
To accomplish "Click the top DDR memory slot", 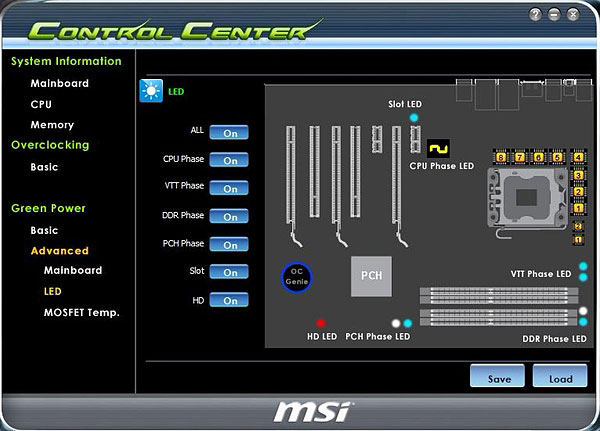I will click(499, 291).
